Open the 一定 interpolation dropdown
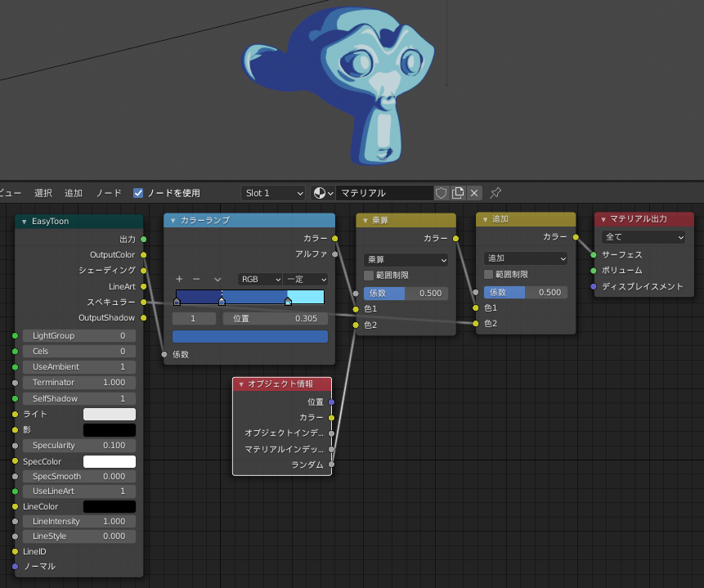Viewport: 704px width, 588px height. (x=305, y=280)
